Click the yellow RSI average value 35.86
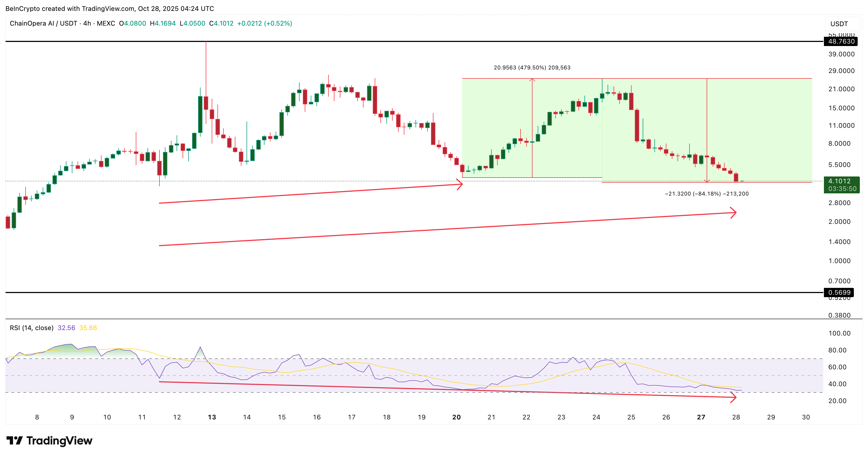This screenshot has height=457, width=868. click(x=88, y=328)
